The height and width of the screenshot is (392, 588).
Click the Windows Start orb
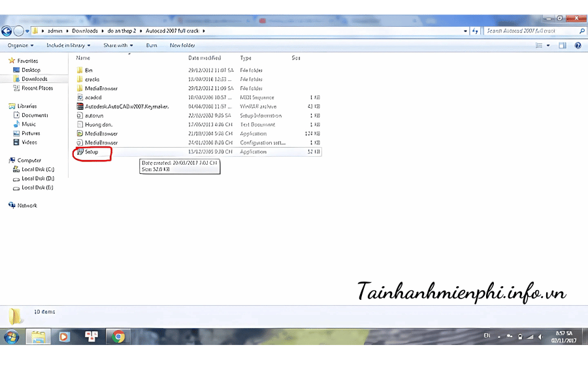click(11, 336)
